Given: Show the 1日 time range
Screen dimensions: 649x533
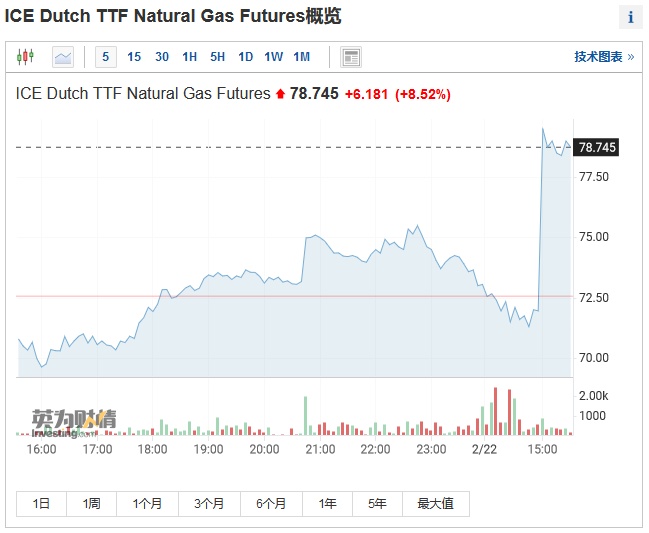Looking at the screenshot, I should tap(41, 504).
